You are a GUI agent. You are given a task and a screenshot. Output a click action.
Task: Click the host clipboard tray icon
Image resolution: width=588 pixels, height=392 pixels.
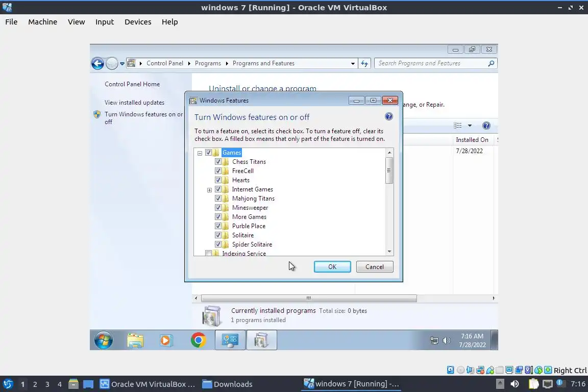coord(533,384)
